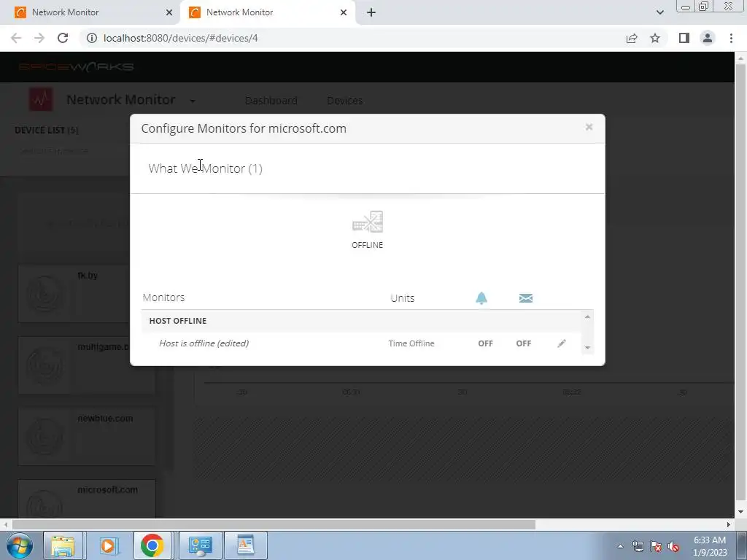Go forward in browser history
The image size is (747, 560).
pyautogui.click(x=39, y=38)
